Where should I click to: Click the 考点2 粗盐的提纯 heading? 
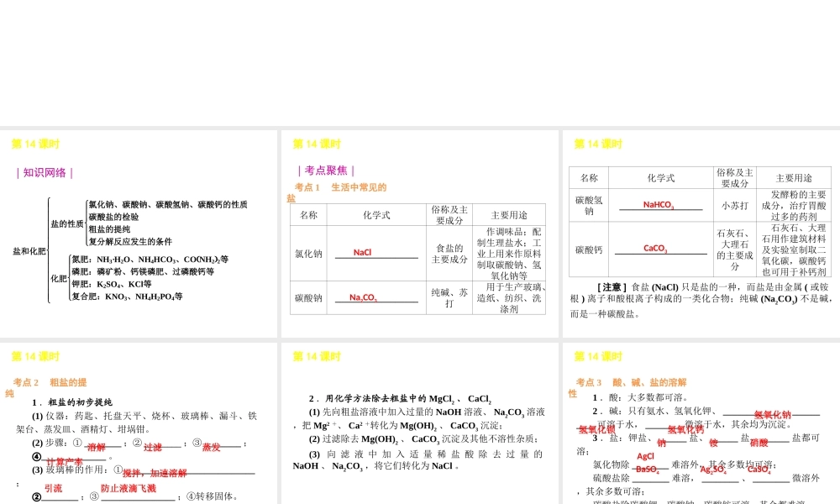tap(46, 388)
